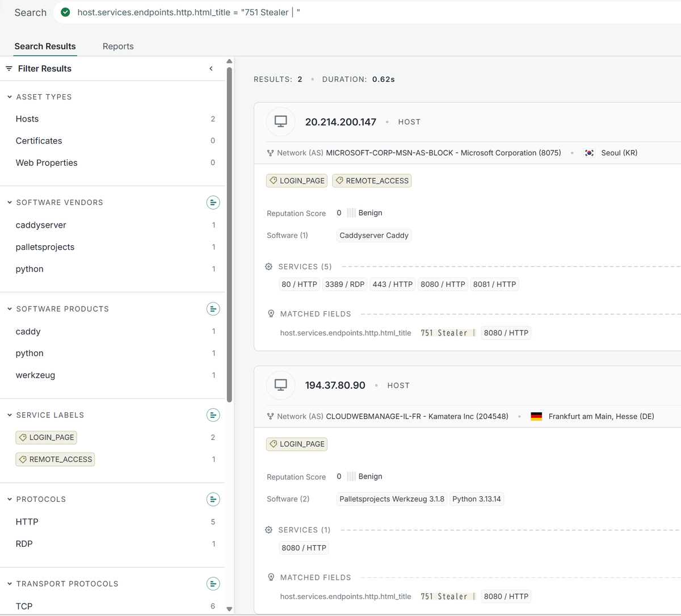Collapse the Software Products section

tap(10, 309)
